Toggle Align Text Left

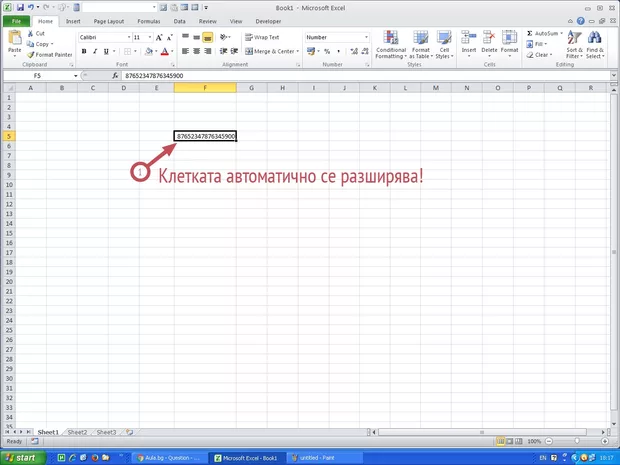[x=185, y=51]
